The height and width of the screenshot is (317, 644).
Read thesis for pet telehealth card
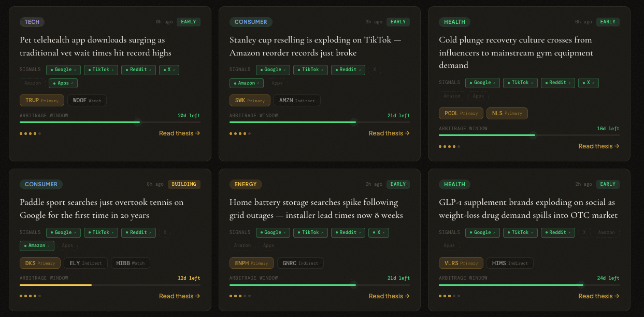pyautogui.click(x=179, y=133)
